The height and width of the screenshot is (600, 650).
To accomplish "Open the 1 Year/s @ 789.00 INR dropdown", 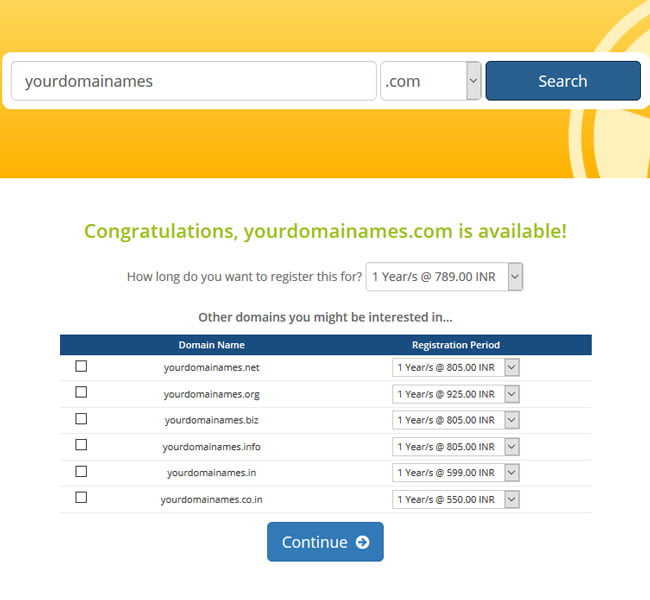I will (x=444, y=277).
